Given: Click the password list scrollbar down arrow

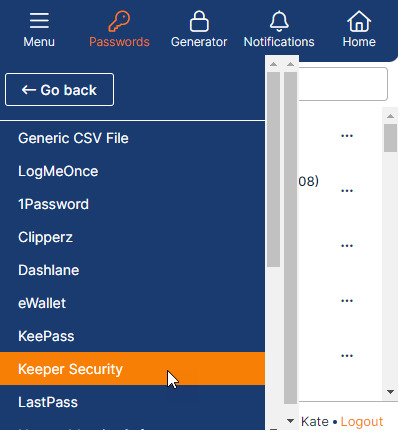Looking at the screenshot, I should click(390, 392).
